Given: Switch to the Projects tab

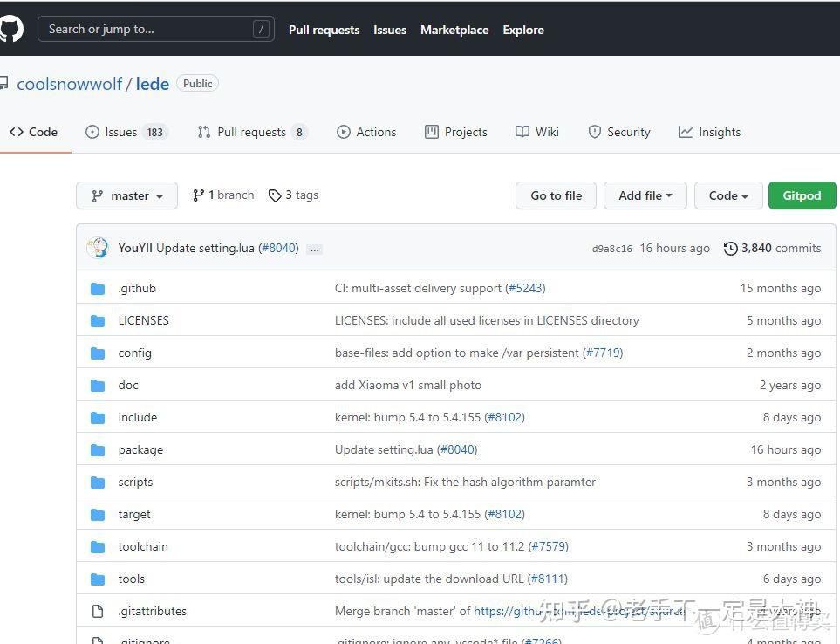Looking at the screenshot, I should tap(456, 132).
